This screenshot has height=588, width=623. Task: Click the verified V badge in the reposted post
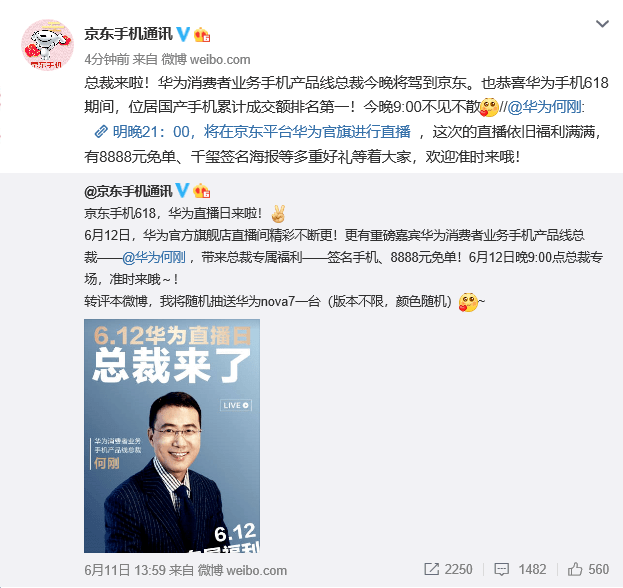tap(182, 191)
